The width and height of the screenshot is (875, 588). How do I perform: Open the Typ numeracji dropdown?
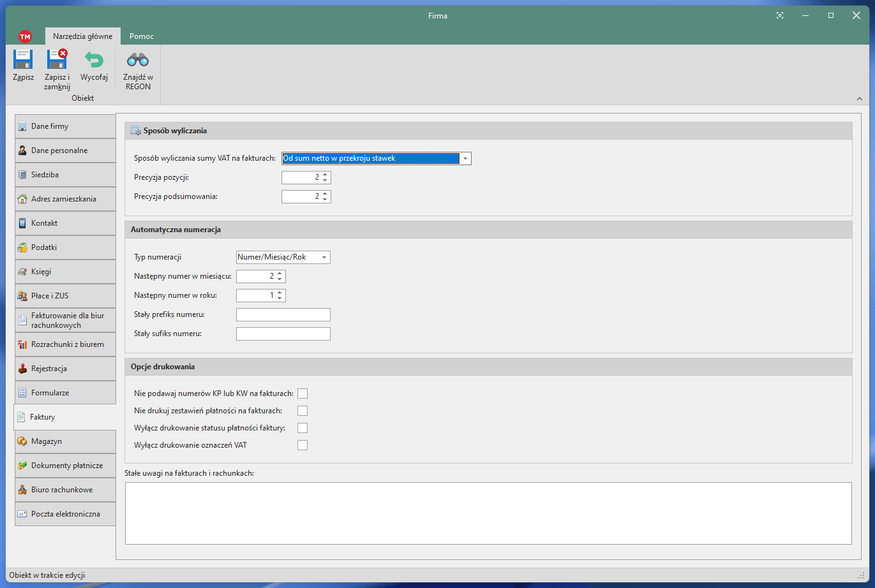(324, 258)
